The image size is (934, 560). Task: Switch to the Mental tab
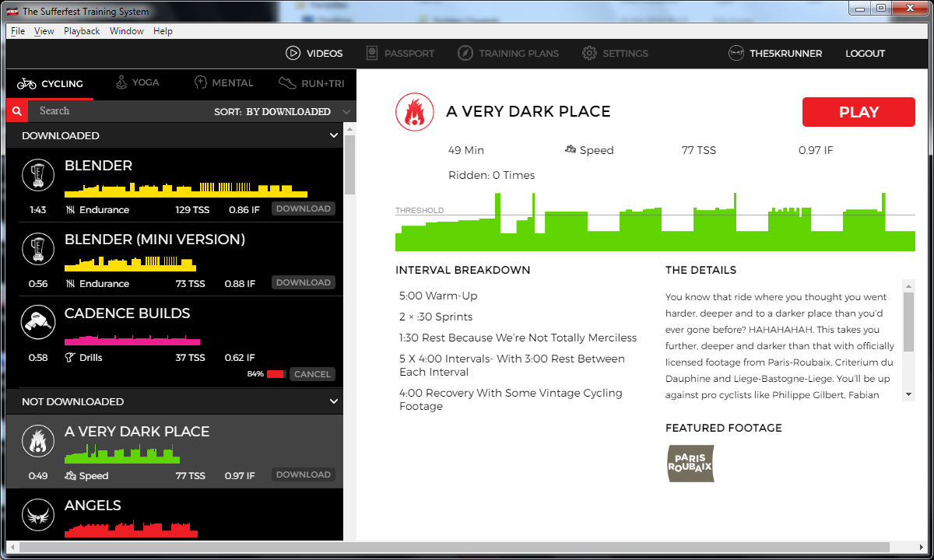click(223, 82)
